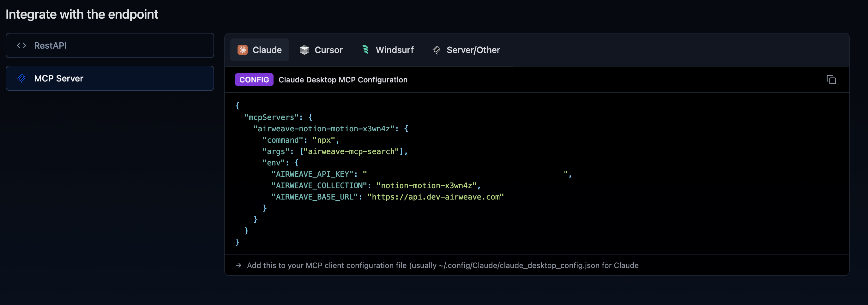Select the RestAPI integration option
Screen dimensions: 868x305
[x=110, y=45]
